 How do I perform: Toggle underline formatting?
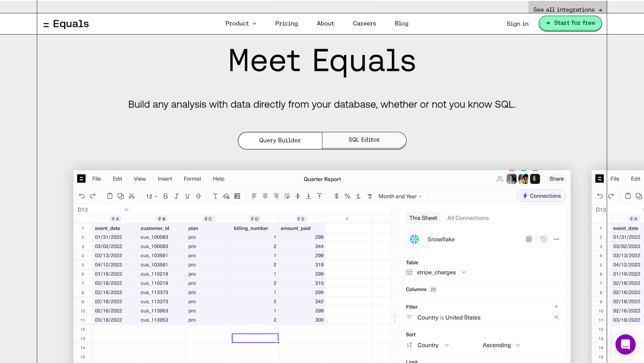[x=187, y=196]
